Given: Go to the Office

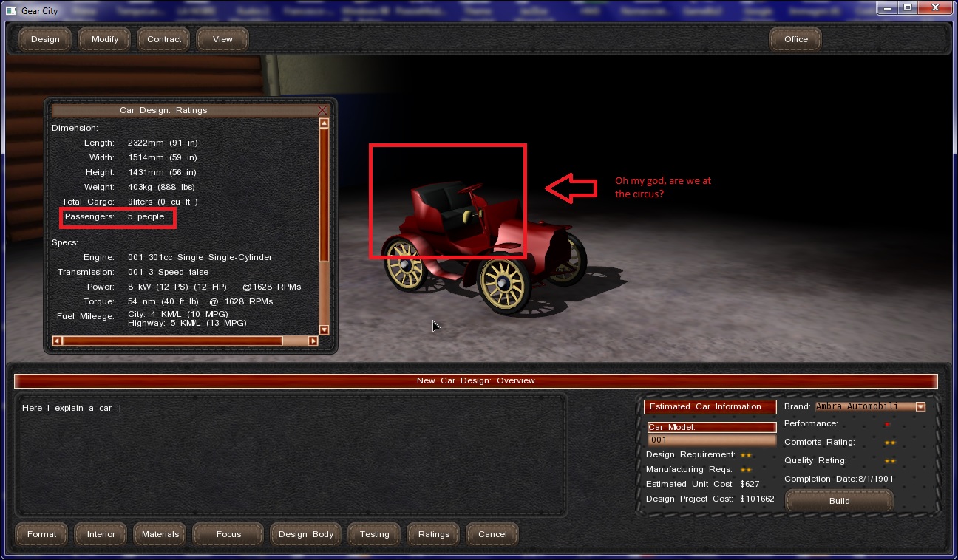Looking at the screenshot, I should click(x=796, y=39).
